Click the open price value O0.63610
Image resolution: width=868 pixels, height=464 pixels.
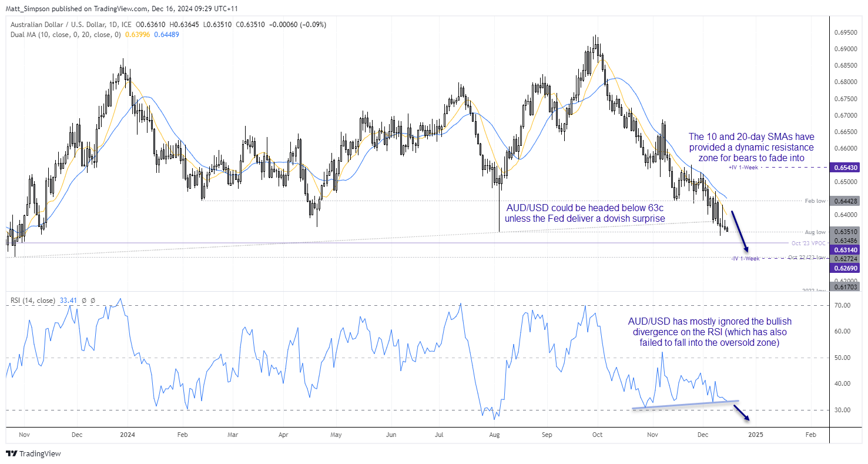pyautogui.click(x=150, y=25)
